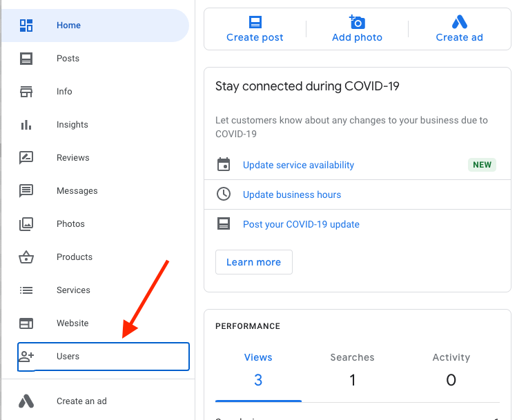Click the Create ad logo icon in top card
The image size is (517, 420).
tap(459, 22)
